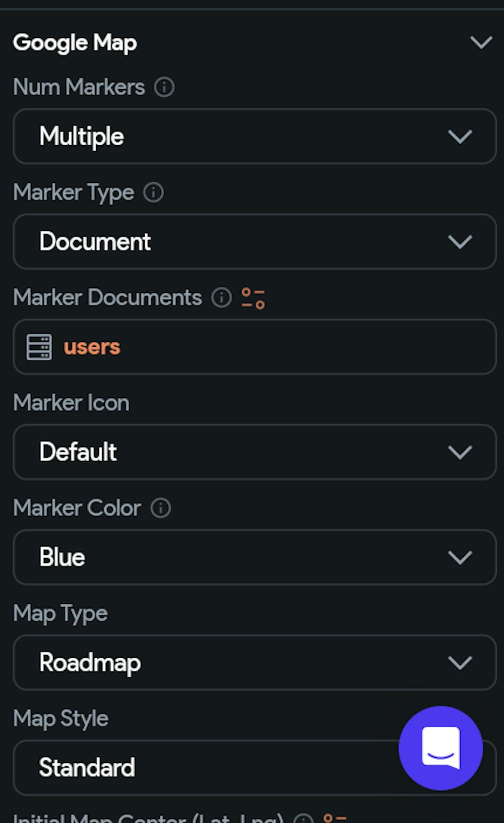Open the Map Style Standard dropdown
The width and height of the screenshot is (504, 823).
(x=255, y=768)
